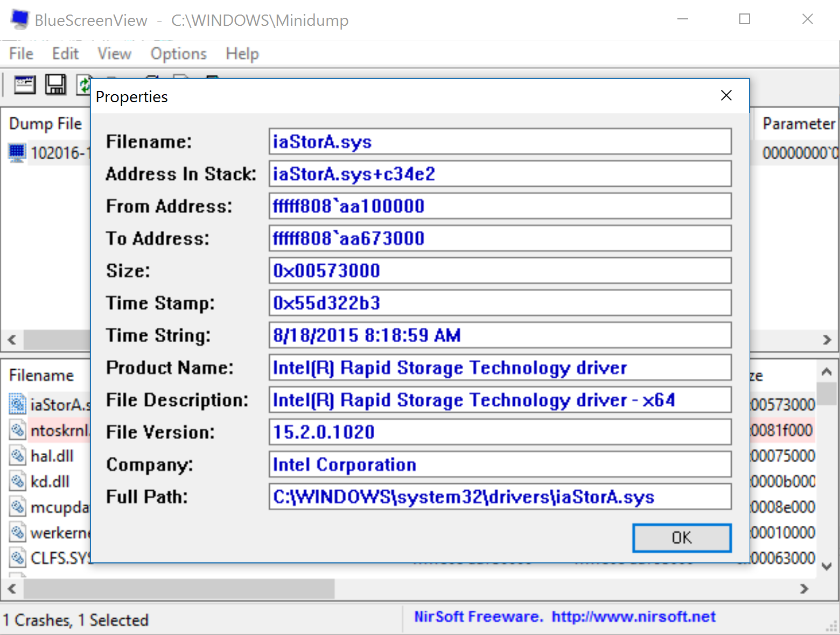Click the upper pane scroll-left arrow
Viewport: 840px width, 635px height.
coord(12,340)
